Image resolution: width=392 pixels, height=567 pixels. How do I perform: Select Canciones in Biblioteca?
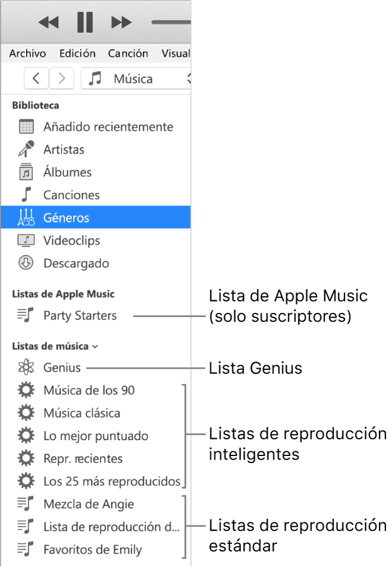pyautogui.click(x=71, y=195)
